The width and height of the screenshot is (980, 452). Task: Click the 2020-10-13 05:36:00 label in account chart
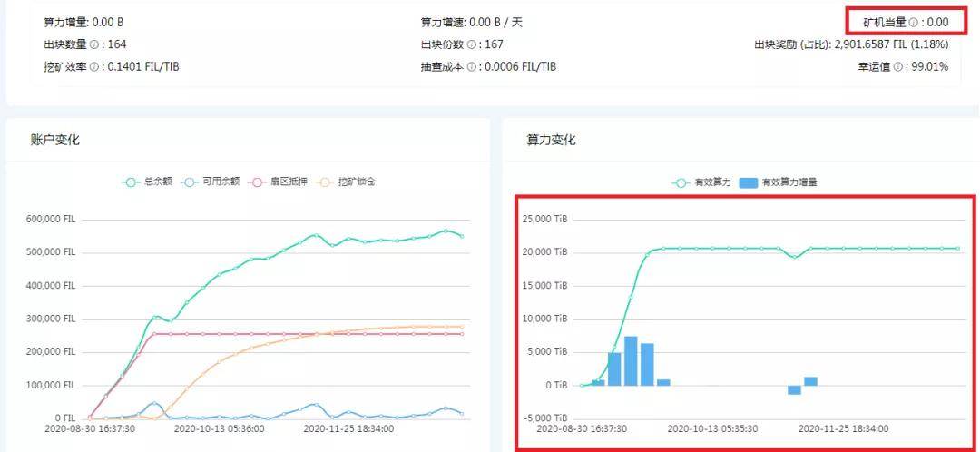tap(220, 428)
